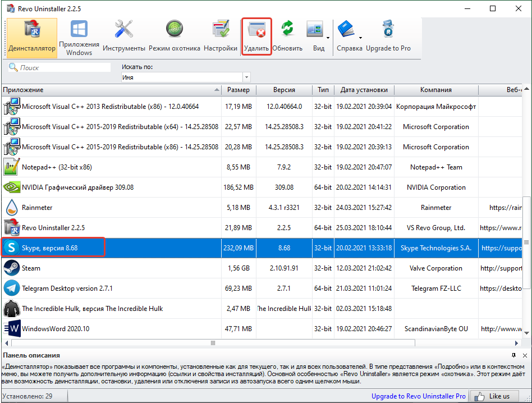Viewport: 532px width, 403px height.
Task: Click the Like us button
Action: [493, 396]
